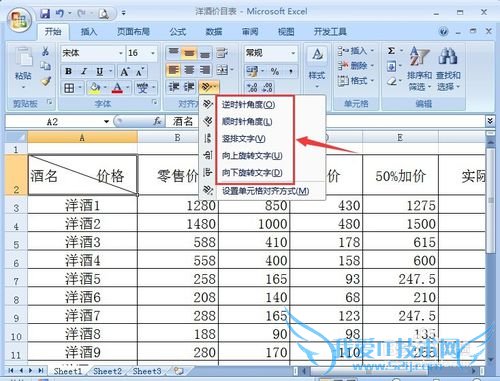Open 查找和选择 find and select

pos(448,68)
